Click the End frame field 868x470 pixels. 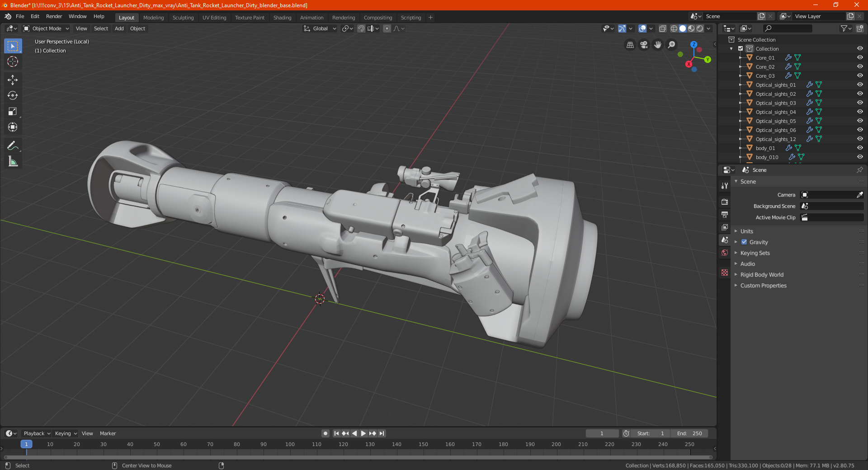click(x=689, y=433)
